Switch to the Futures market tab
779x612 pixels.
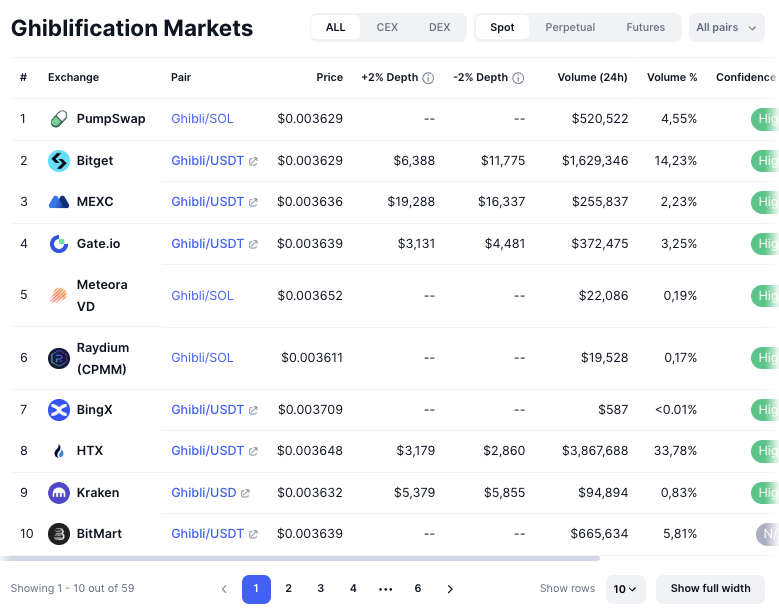645,27
